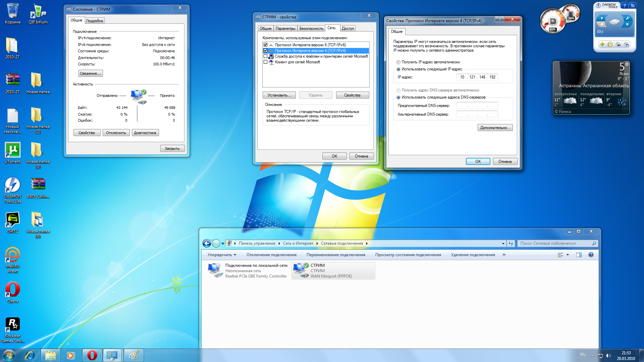Click the DAEMON Tools gadget add-drive plus icon
This screenshot has height=362, width=644.
602,44
